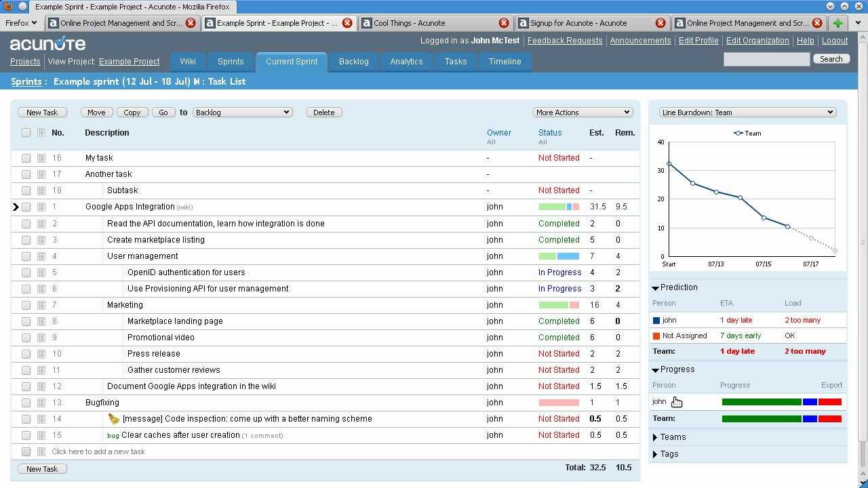
Task: Open new browser tab with plus icon
Action: pyautogui.click(x=838, y=23)
